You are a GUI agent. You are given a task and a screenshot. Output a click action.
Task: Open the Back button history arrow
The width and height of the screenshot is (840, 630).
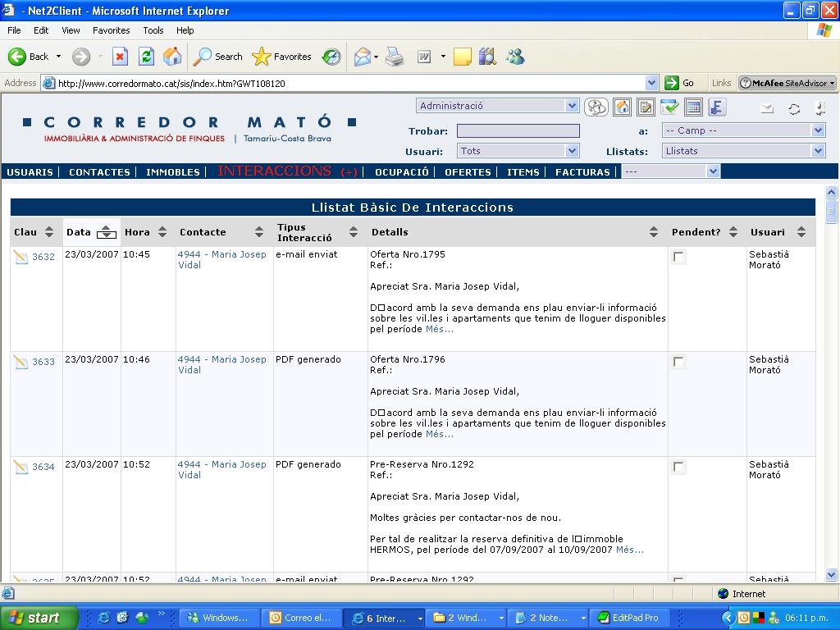58,57
